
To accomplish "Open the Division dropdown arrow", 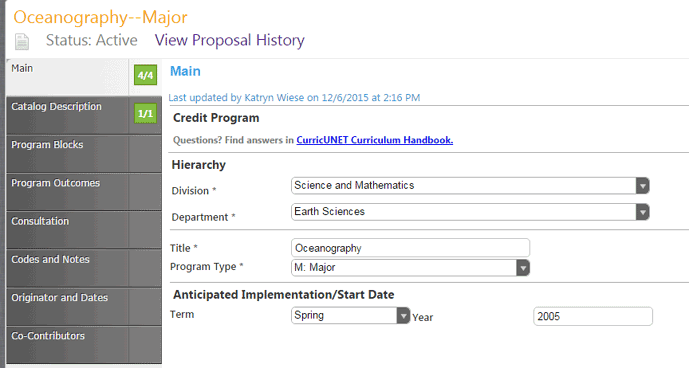I will point(642,186).
